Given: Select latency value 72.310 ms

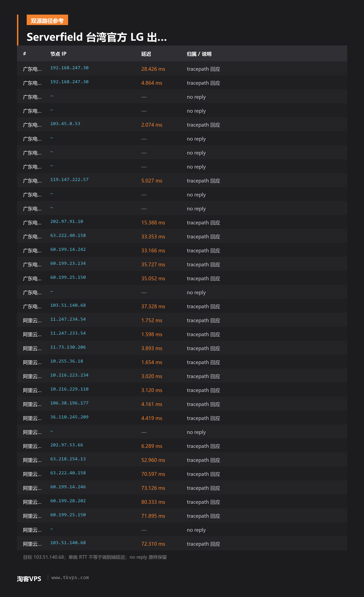Looking at the screenshot, I should click(x=153, y=544).
